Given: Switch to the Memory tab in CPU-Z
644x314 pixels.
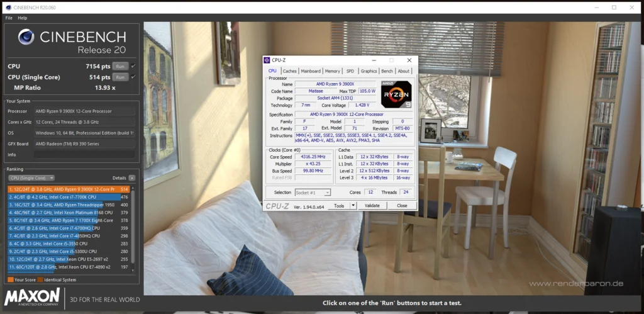Looking at the screenshot, I should coord(332,71).
